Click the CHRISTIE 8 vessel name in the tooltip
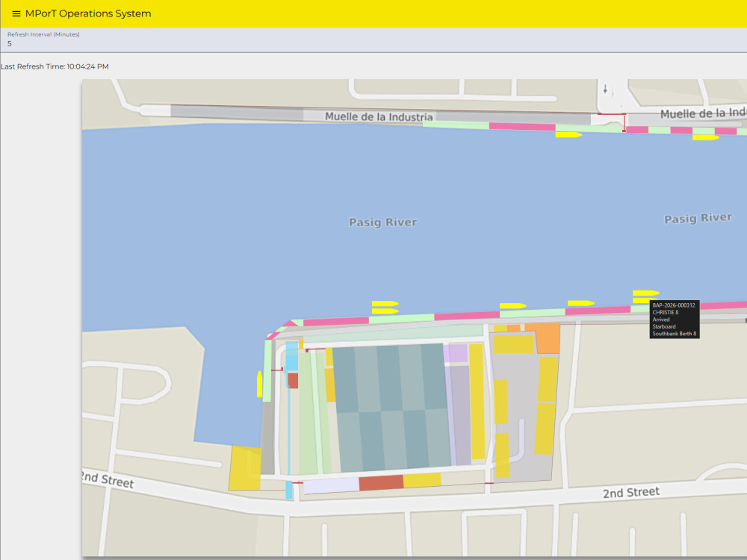The width and height of the screenshot is (747, 560). tap(665, 312)
